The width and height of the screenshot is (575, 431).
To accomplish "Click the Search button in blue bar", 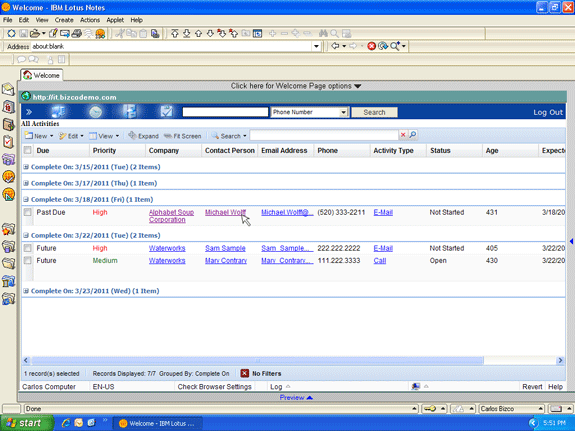I will 374,112.
